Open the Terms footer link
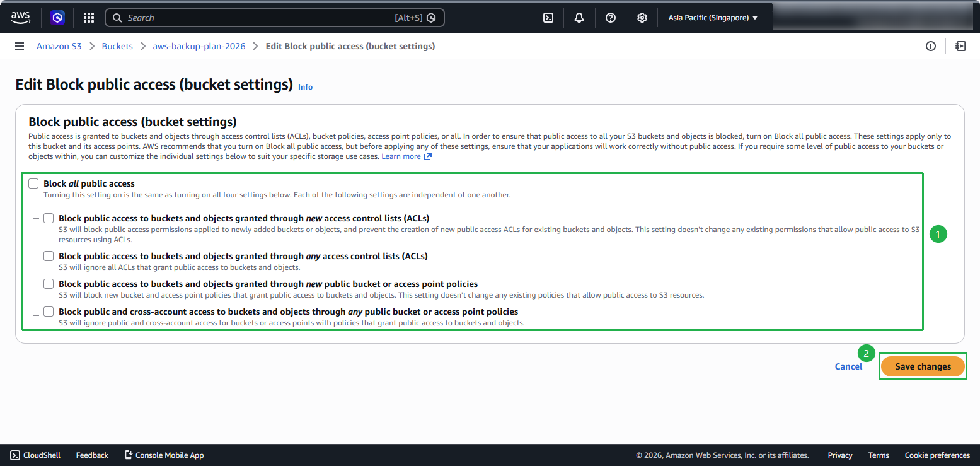This screenshot has width=980, height=466. point(879,455)
